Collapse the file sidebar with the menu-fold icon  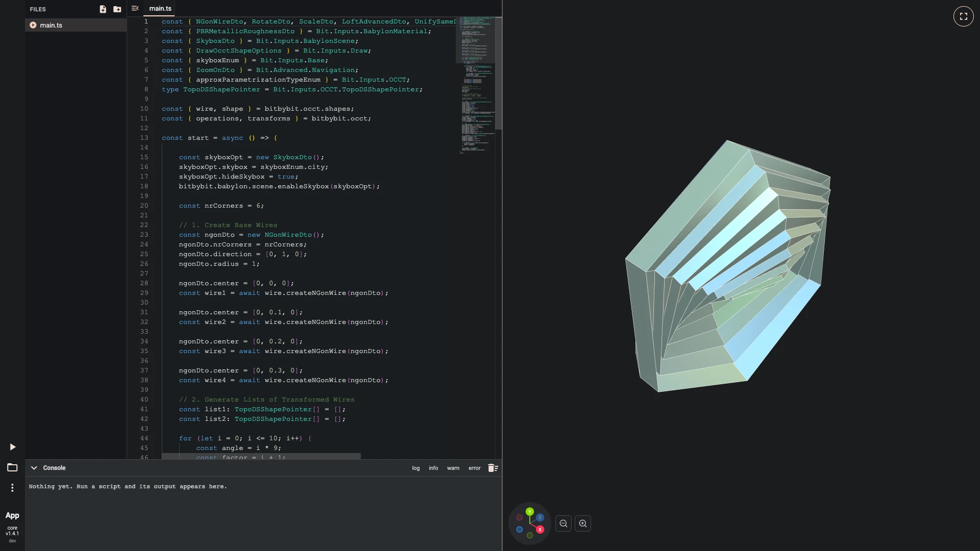click(135, 8)
